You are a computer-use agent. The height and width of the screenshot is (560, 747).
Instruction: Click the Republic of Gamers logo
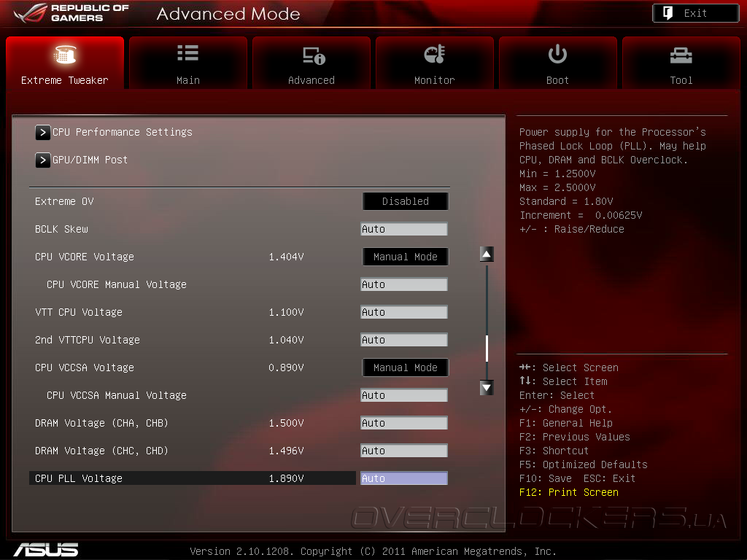(71, 13)
